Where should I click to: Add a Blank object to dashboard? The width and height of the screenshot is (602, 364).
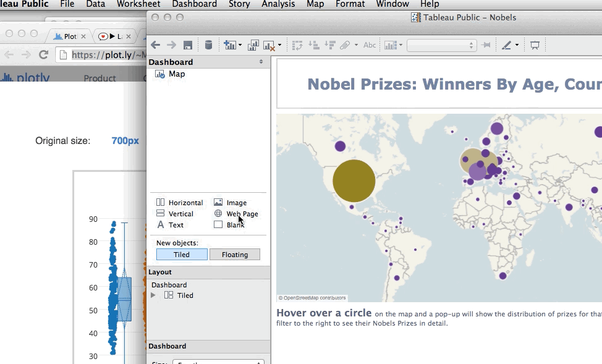[x=229, y=224]
